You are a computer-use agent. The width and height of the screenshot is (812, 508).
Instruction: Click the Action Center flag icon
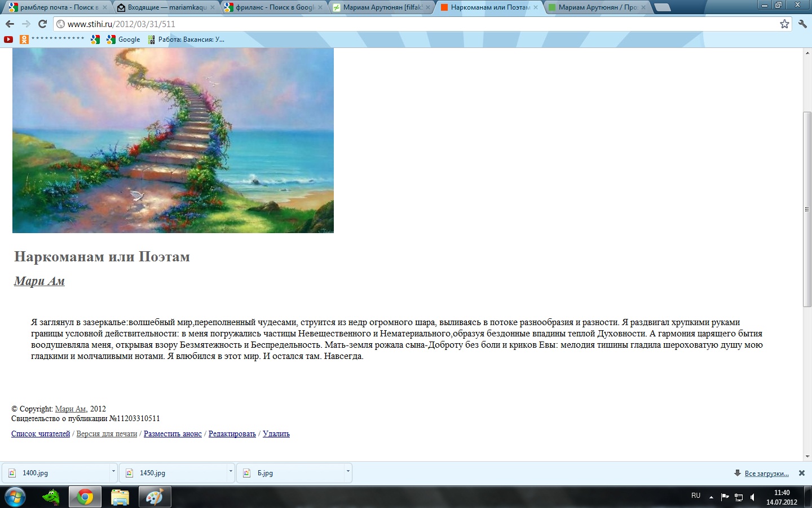(725, 497)
